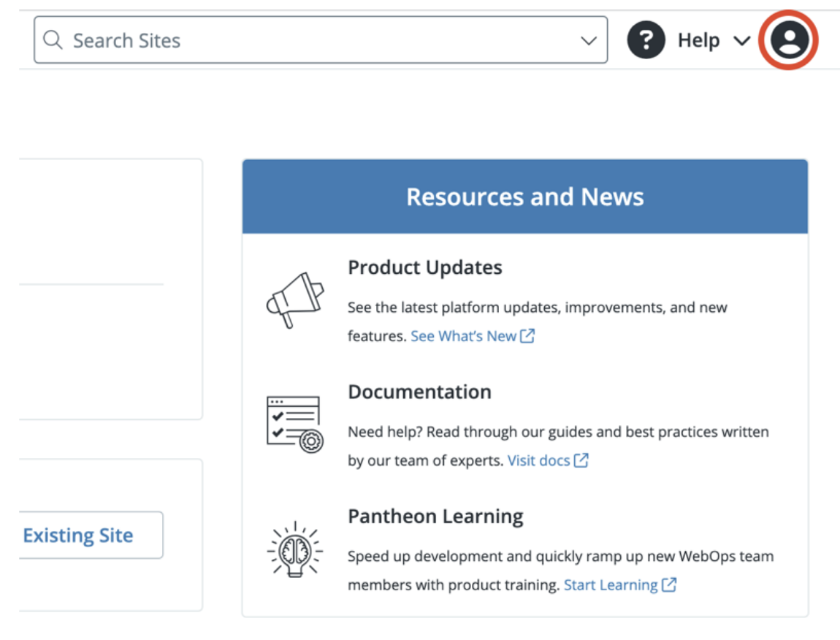Click the question mark Help icon
This screenshot has width=840, height=640.
[x=646, y=40]
